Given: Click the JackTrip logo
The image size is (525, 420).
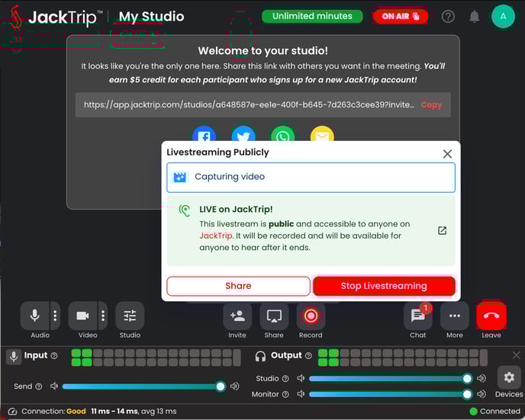Looking at the screenshot, I should point(57,18).
